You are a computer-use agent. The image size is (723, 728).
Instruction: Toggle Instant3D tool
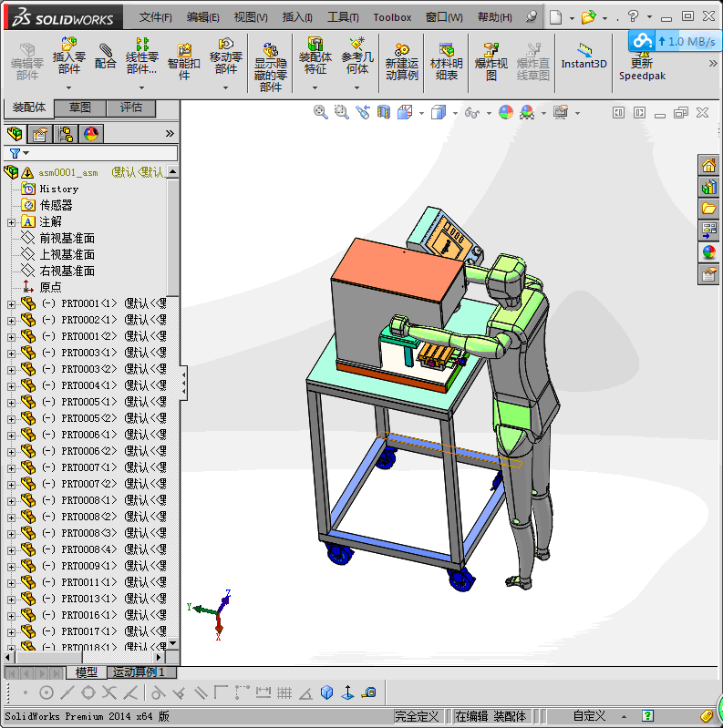tap(584, 56)
